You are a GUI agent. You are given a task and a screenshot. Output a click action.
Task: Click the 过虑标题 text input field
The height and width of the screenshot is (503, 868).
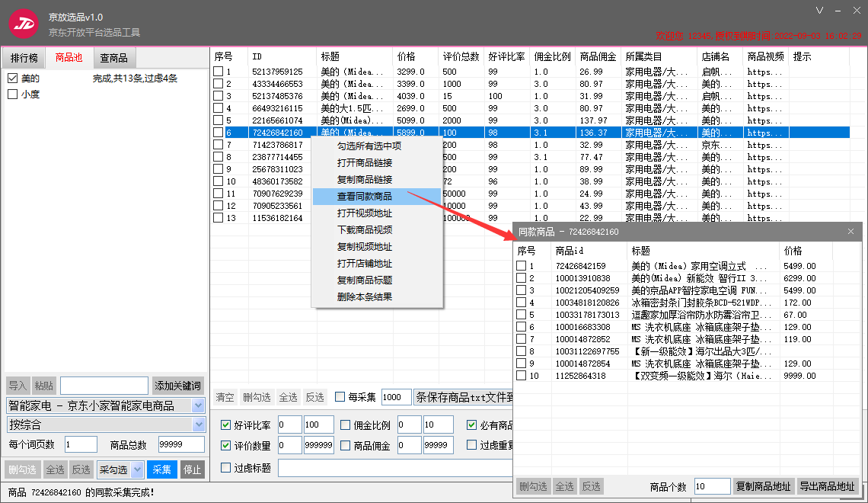coord(395,468)
